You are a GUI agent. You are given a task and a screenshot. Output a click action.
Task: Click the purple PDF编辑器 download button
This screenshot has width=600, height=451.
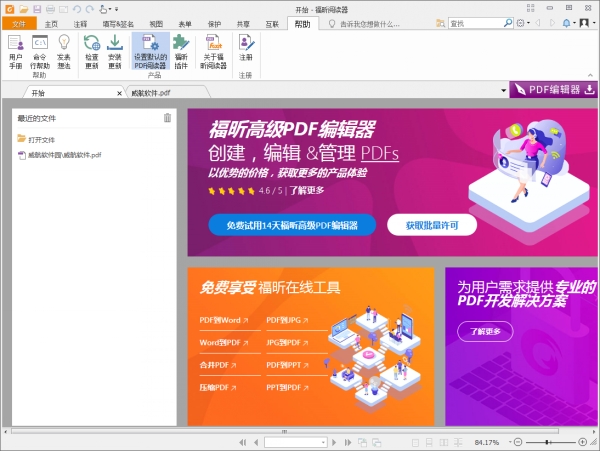[553, 90]
